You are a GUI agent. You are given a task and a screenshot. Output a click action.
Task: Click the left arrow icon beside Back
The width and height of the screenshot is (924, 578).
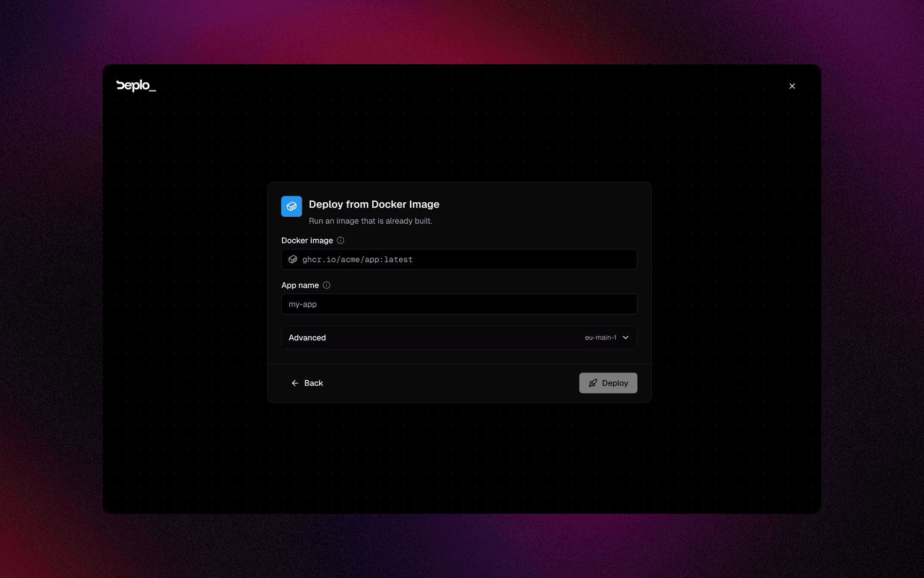pos(295,383)
